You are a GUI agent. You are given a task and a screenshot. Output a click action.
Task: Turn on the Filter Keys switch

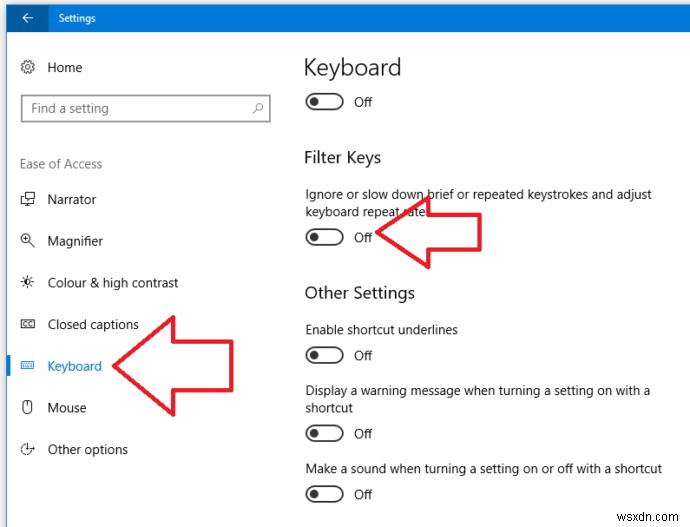[324, 238]
